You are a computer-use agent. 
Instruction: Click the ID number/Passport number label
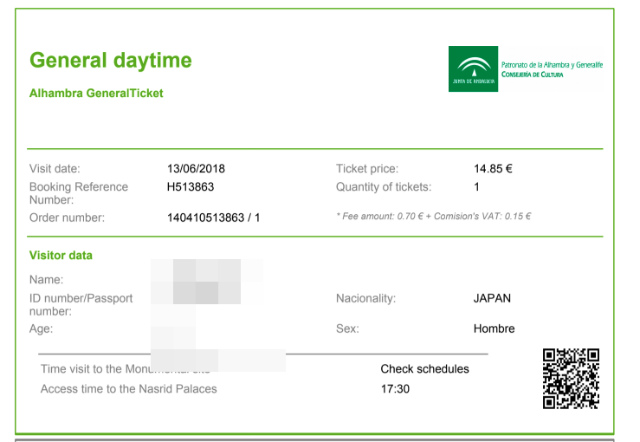[x=81, y=304]
